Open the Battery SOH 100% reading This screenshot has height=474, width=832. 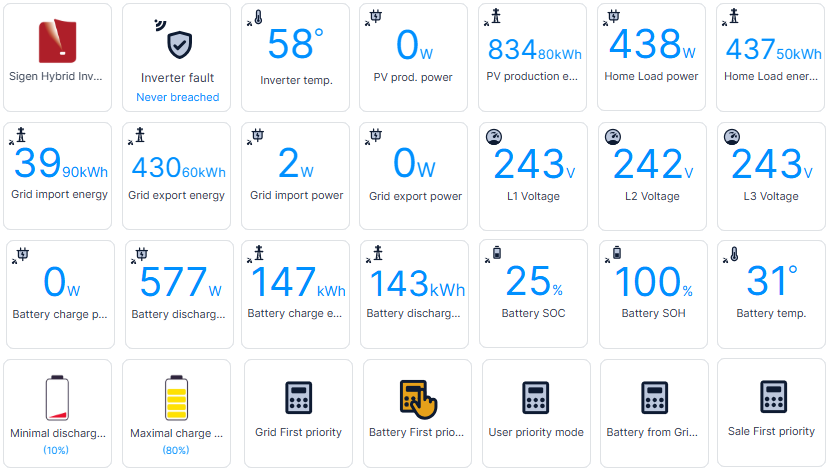tap(652, 293)
